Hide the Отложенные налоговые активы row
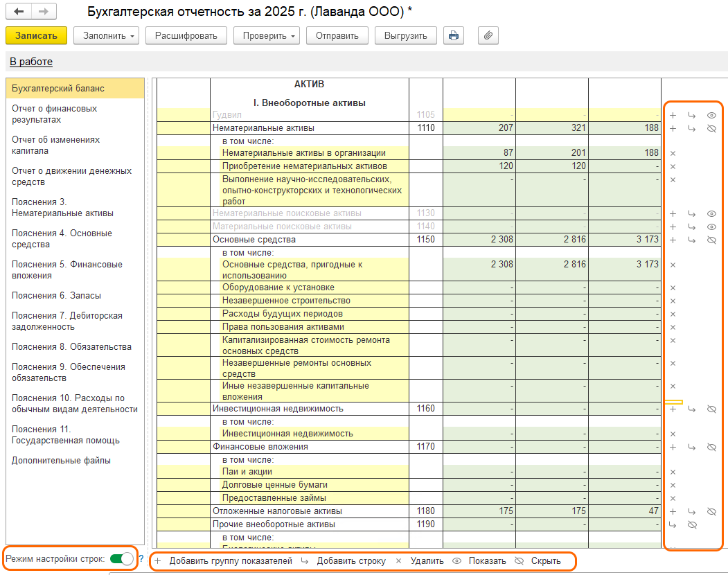The width and height of the screenshot is (728, 575). click(x=711, y=511)
